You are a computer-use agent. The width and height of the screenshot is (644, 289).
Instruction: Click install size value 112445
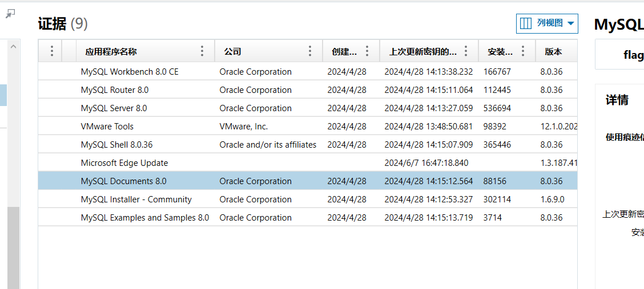[497, 89]
